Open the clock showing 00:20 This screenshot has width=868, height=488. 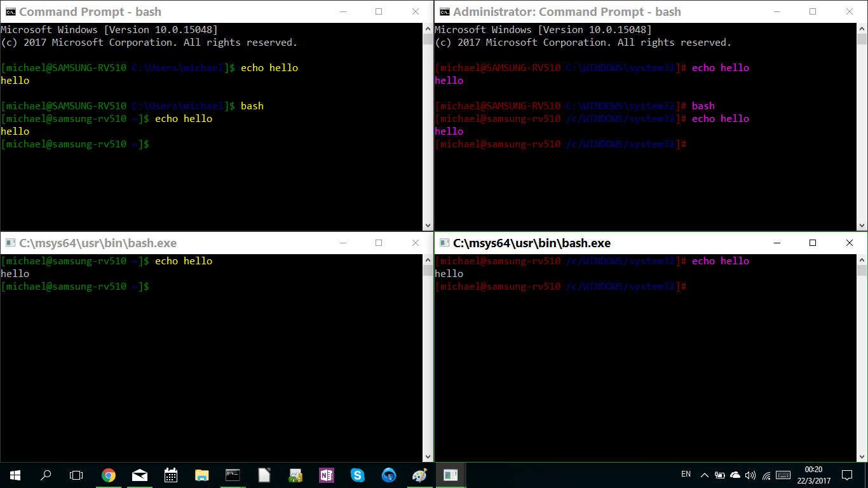pyautogui.click(x=813, y=475)
